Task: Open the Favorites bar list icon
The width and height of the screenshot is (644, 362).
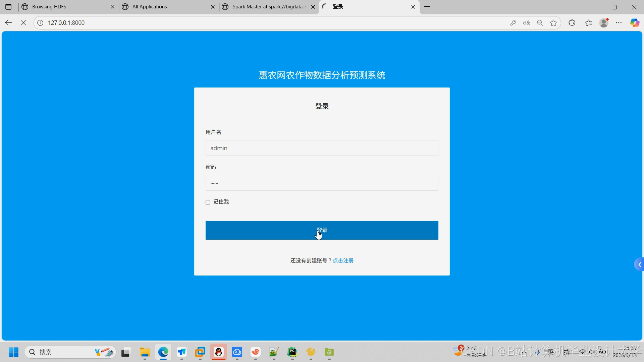Action: coord(589,23)
